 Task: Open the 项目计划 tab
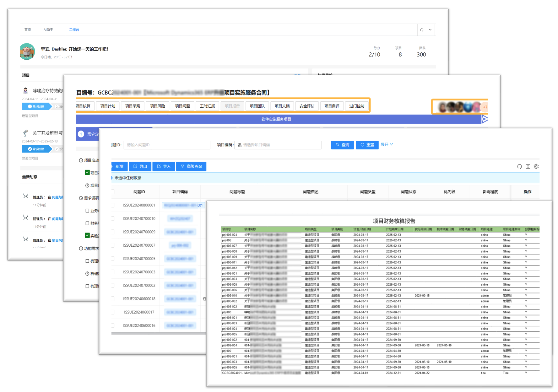pyautogui.click(x=108, y=106)
